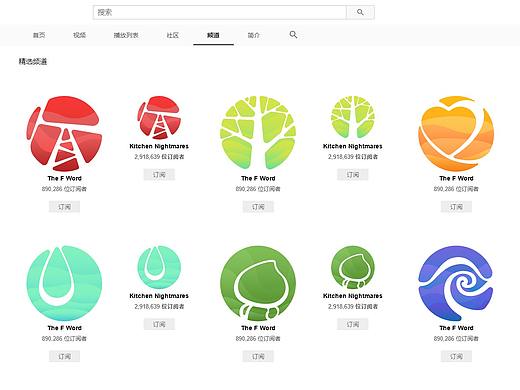Click 2,918,639 subscriber count under small lime tree channel
The image size is (520, 390).
pos(353,157)
